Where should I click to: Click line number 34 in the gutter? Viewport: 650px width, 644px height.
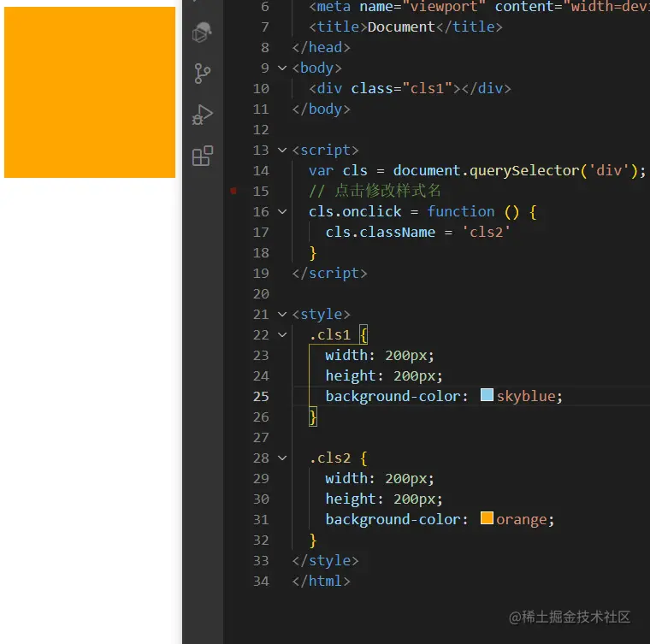[261, 581]
